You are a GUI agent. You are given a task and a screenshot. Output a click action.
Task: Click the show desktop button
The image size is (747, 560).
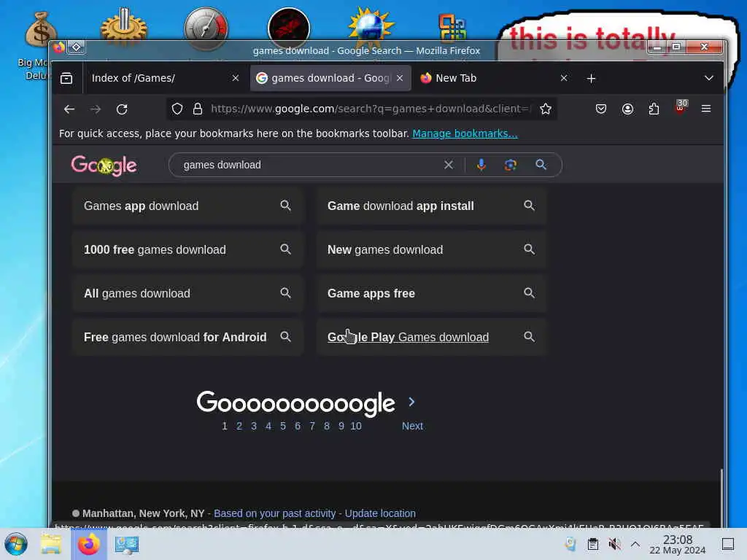pos(727,544)
